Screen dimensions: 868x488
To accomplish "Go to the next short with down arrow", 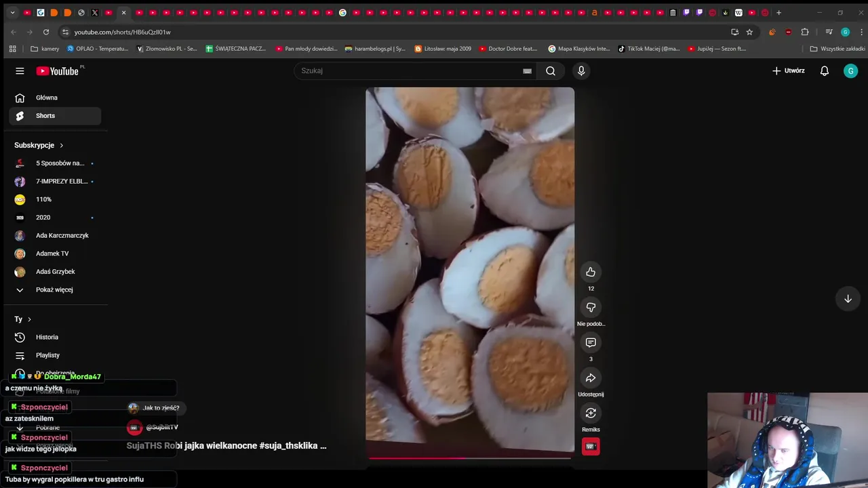I will point(848,299).
